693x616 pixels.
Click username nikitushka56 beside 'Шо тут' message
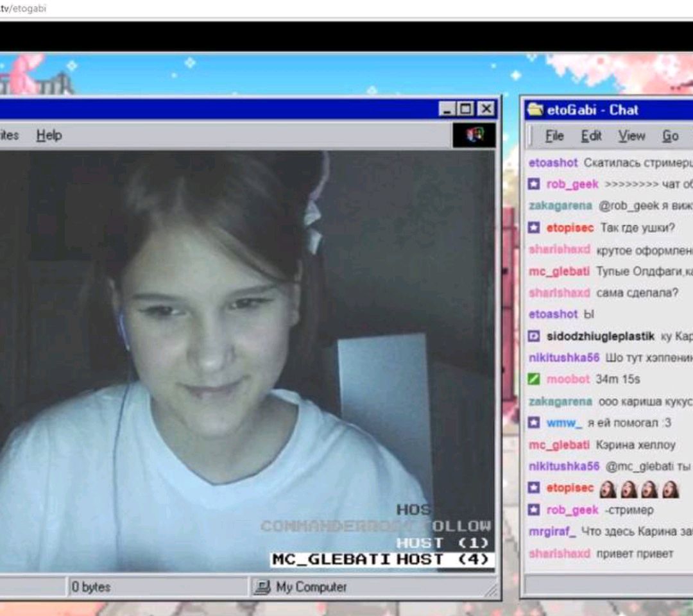pyautogui.click(x=564, y=357)
